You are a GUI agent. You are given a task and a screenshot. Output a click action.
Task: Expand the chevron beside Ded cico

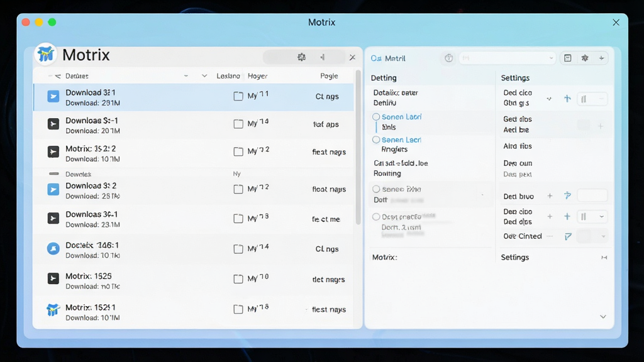[x=548, y=99]
